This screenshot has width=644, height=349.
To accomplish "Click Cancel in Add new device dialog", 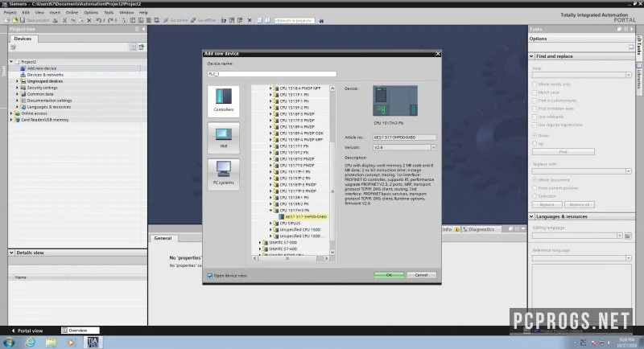I will 421,275.
